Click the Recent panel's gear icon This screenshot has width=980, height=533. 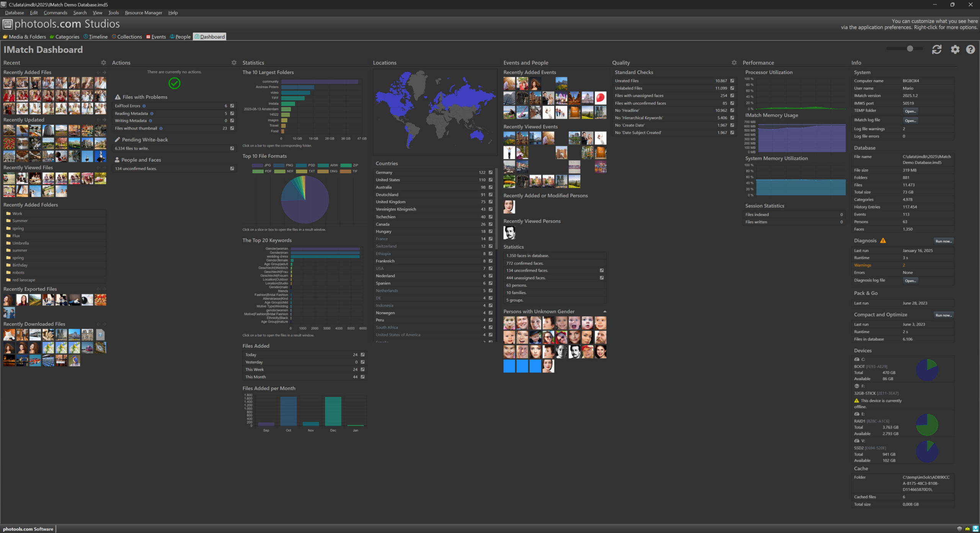point(103,62)
